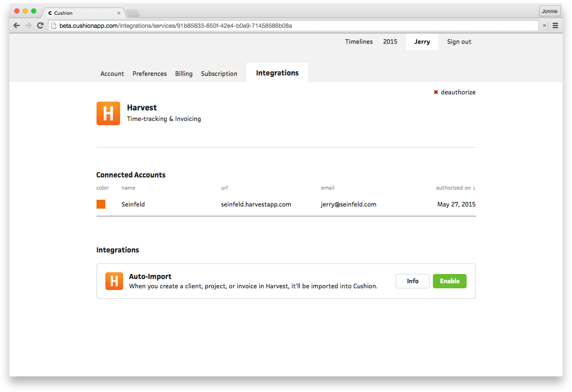Viewport: 572px width, 392px height.
Task: Click jerry@seinfeld.com email cell
Action: click(349, 204)
